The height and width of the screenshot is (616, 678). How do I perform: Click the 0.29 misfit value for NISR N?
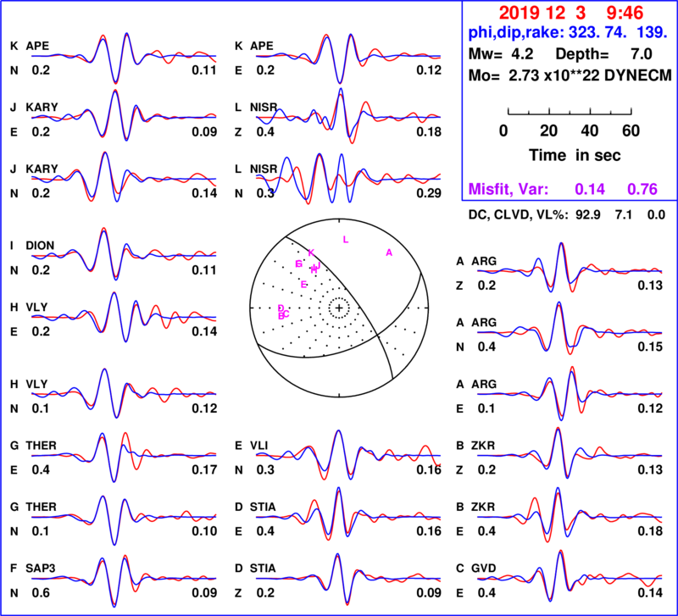pyautogui.click(x=429, y=193)
